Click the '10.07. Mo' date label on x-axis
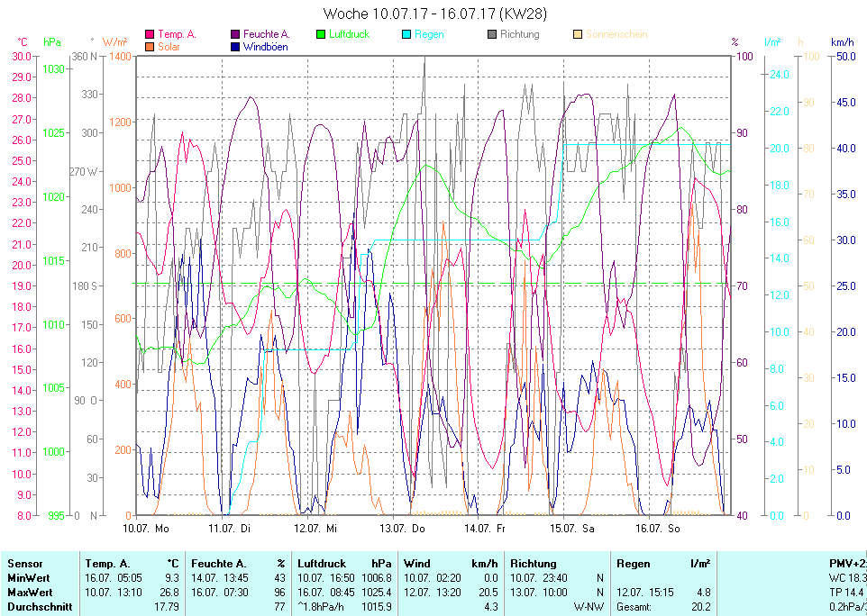This screenshot has height=616, width=867. [x=146, y=529]
